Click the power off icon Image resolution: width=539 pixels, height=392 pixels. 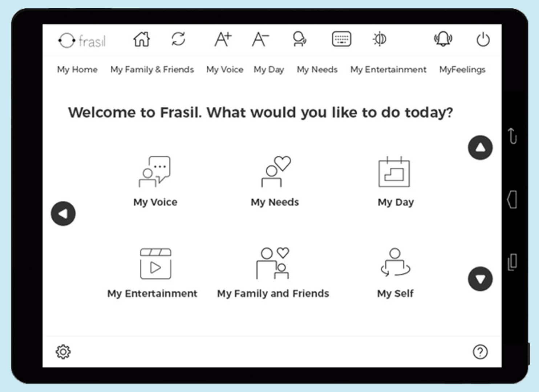[x=483, y=39]
